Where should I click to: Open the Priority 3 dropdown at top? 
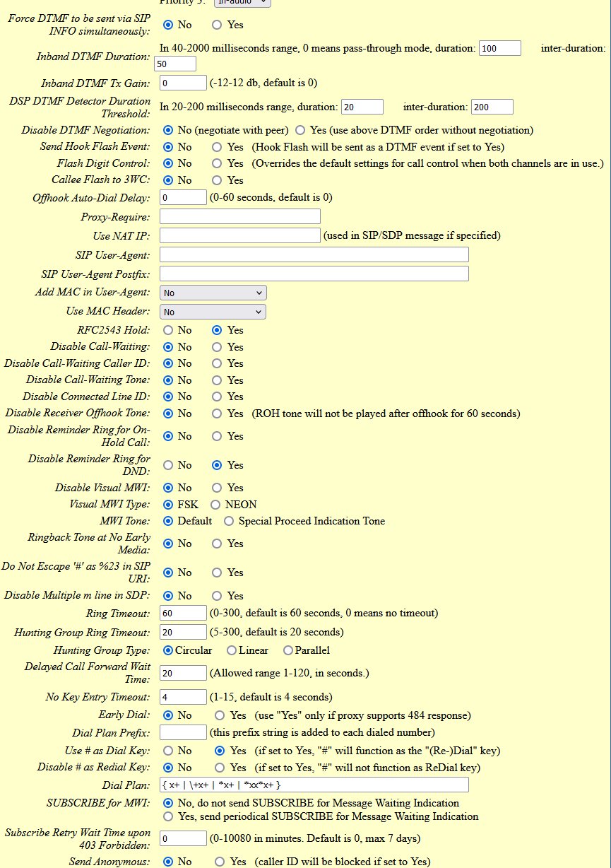tap(232, 3)
